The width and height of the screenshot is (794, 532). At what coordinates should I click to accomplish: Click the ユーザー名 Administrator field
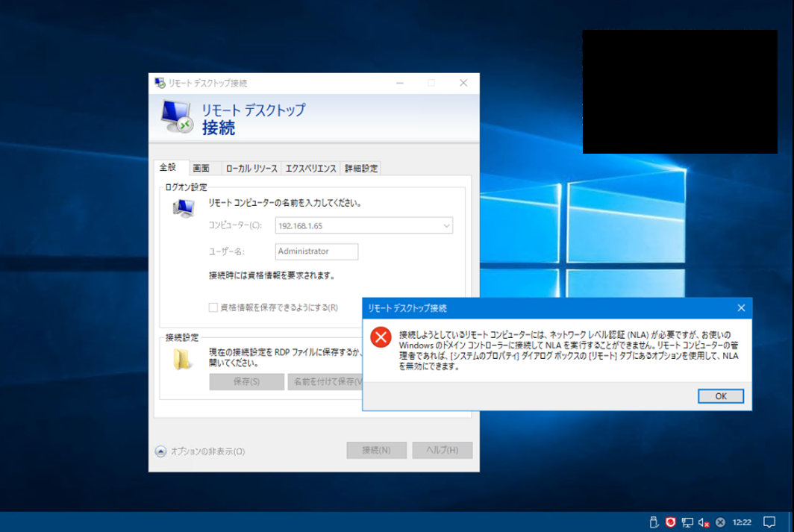point(316,251)
